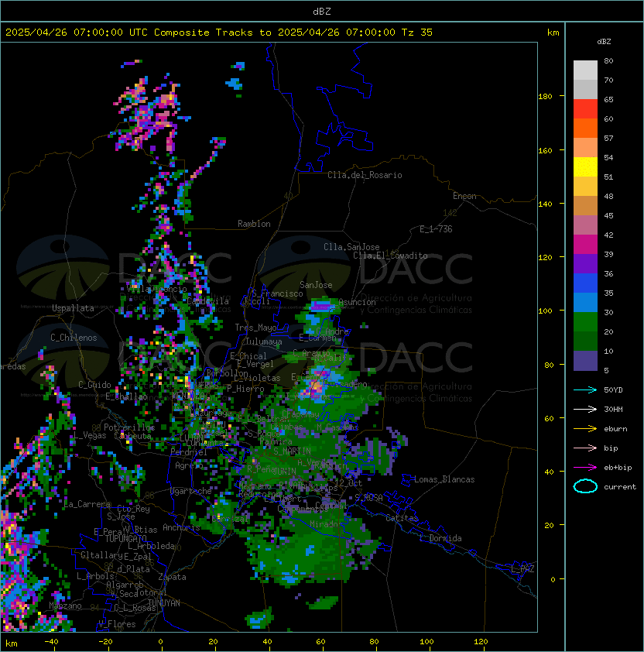
Task: Select the Tres_Mayo map label
Action: pyautogui.click(x=255, y=328)
